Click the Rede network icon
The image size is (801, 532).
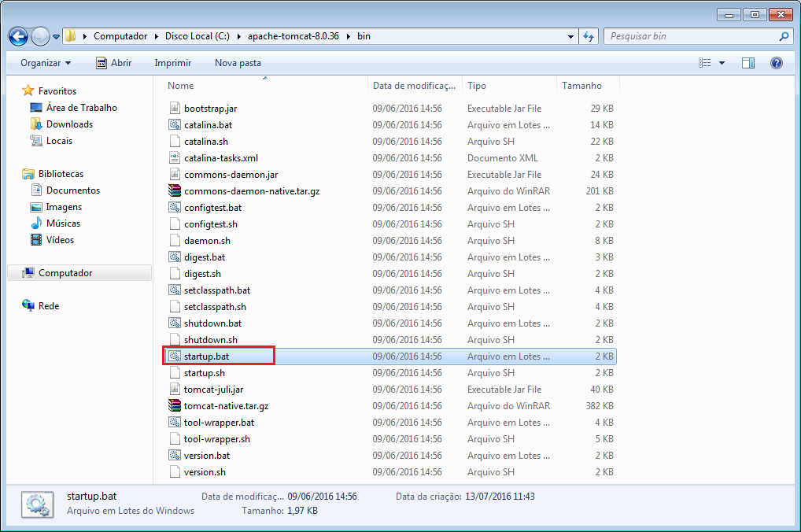[x=28, y=305]
